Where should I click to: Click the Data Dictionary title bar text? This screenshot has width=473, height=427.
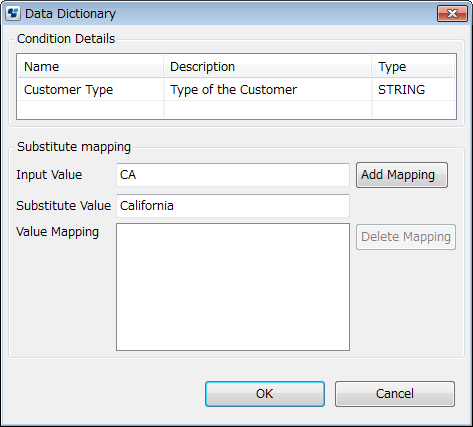pyautogui.click(x=70, y=14)
